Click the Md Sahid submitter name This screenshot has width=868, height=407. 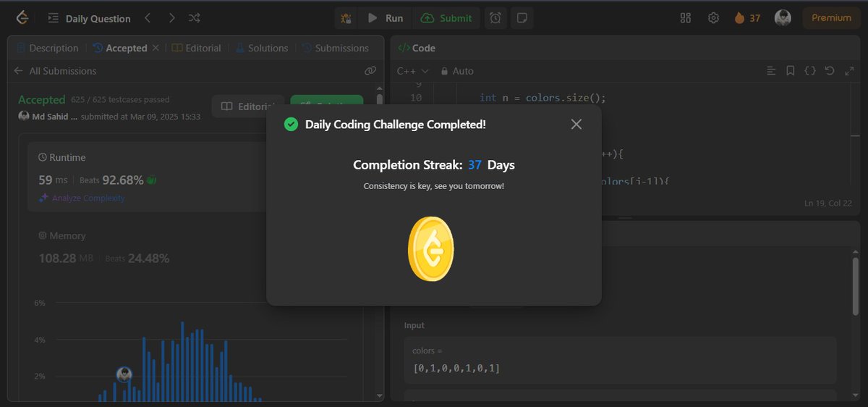click(x=54, y=117)
